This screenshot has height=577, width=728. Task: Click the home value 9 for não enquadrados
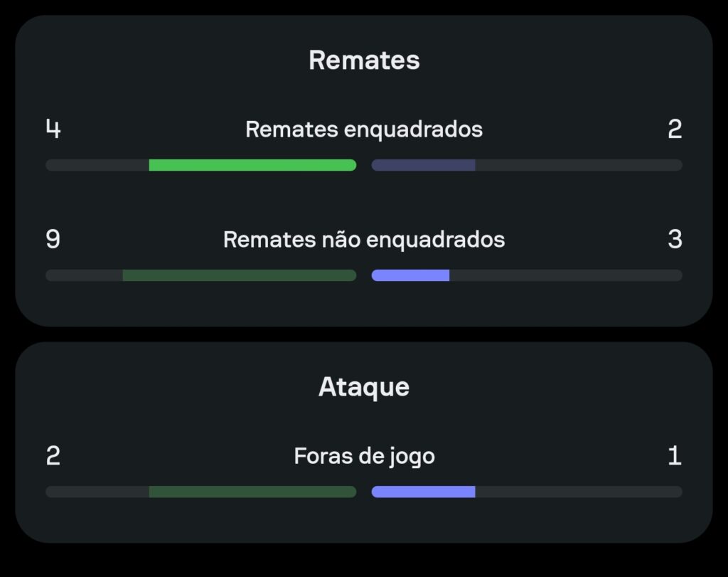tap(53, 239)
